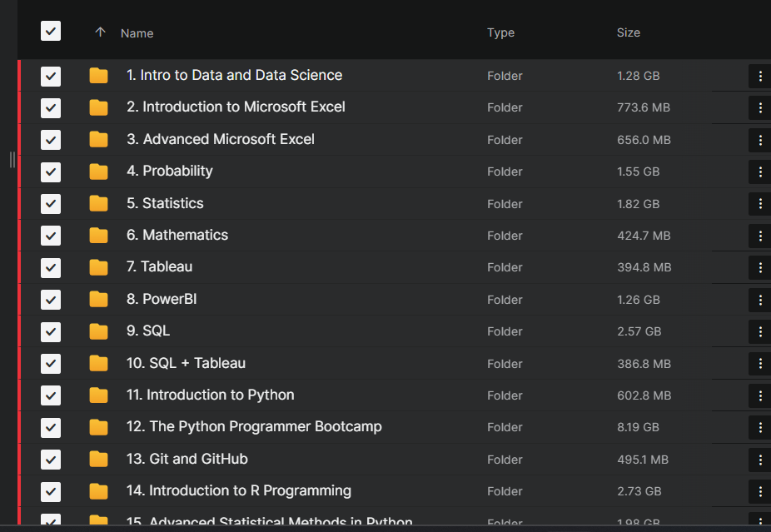The height and width of the screenshot is (532, 771).
Task: Click the SQL folder icon
Action: coord(98,331)
